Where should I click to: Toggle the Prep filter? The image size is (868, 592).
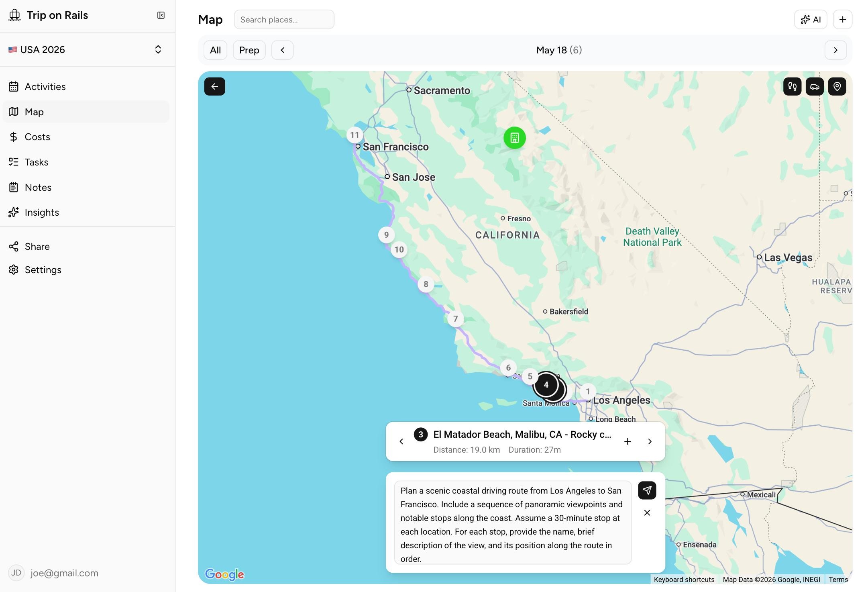[249, 50]
